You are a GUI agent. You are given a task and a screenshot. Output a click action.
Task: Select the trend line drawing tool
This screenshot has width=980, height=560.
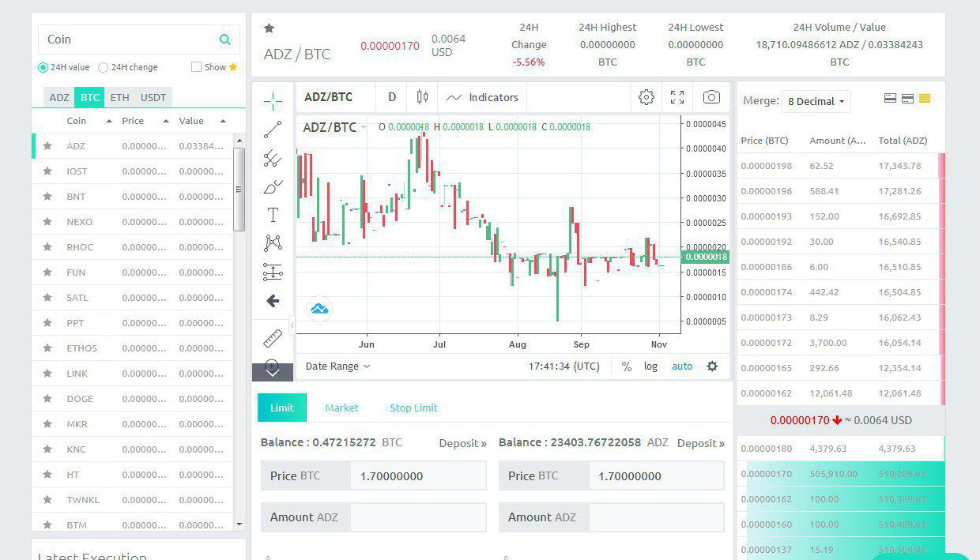273,130
